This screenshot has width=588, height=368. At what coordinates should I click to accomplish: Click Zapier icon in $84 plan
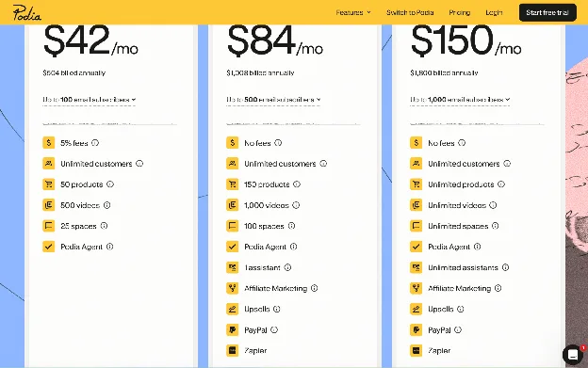232,350
